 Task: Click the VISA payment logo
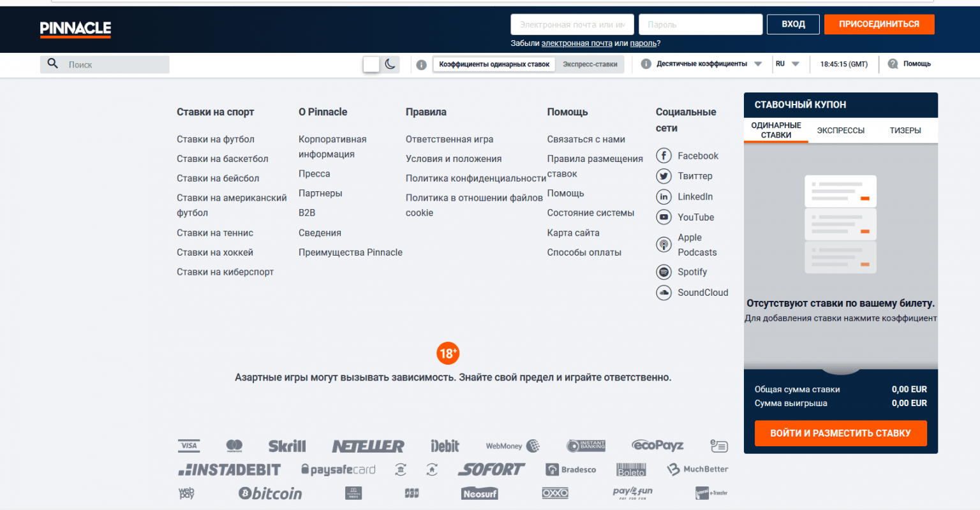(x=188, y=446)
